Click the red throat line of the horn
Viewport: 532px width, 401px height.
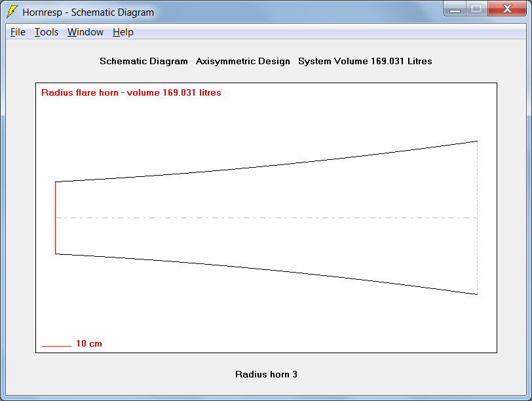coord(55,218)
